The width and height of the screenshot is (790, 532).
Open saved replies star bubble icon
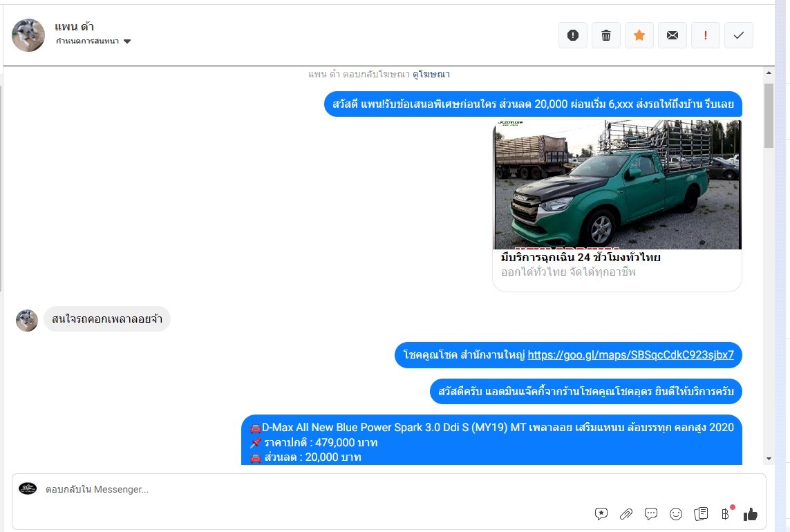click(601, 513)
